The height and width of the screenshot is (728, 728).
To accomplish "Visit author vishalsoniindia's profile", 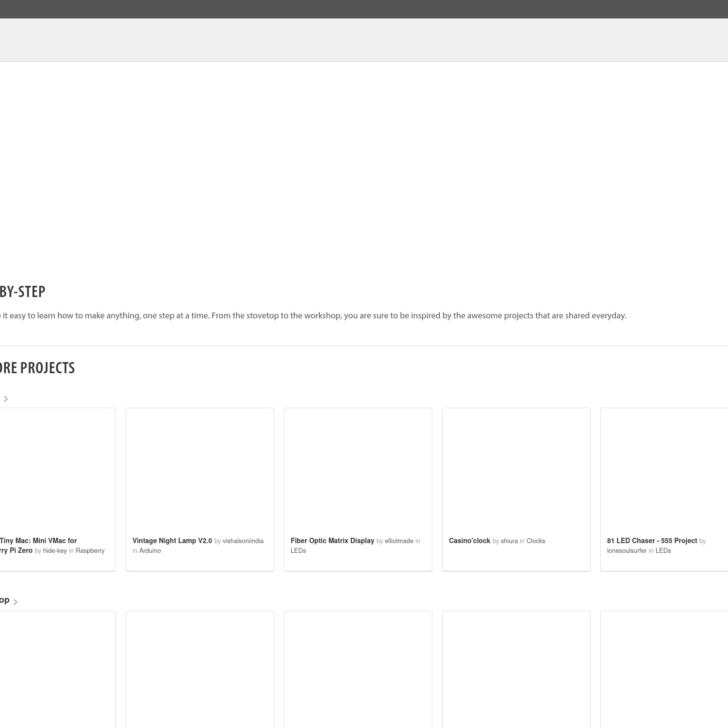I will (x=243, y=541).
